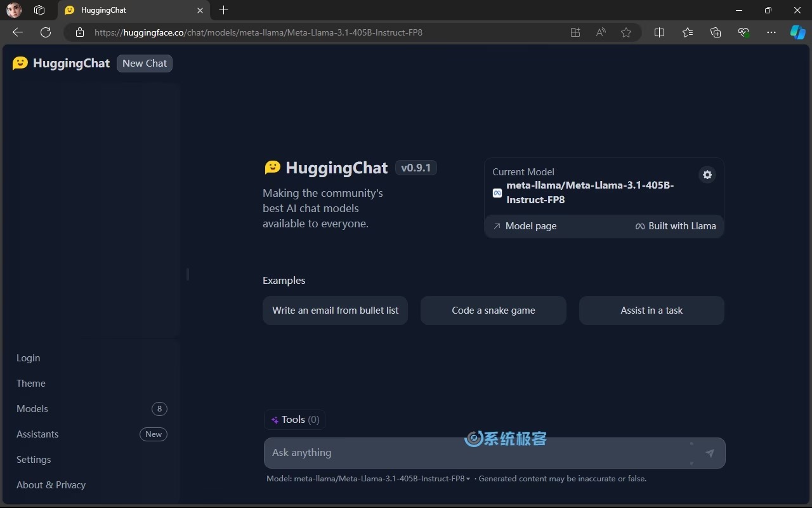The width and height of the screenshot is (812, 508).
Task: Activate Read aloud icon in address bar
Action: [601, 32]
